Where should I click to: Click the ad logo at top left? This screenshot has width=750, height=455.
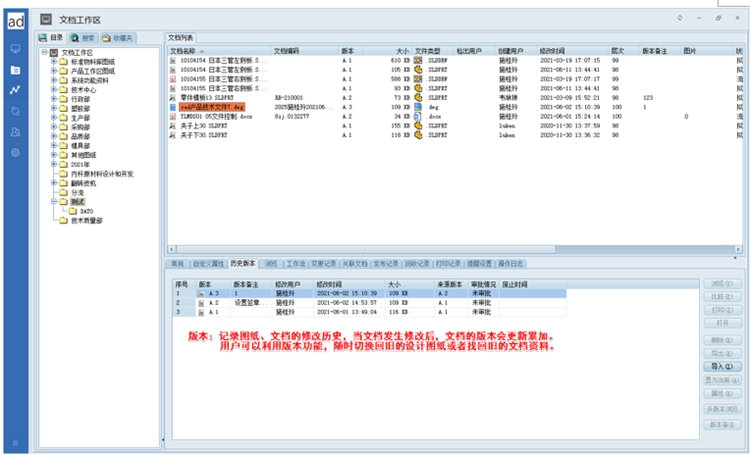pos(15,18)
